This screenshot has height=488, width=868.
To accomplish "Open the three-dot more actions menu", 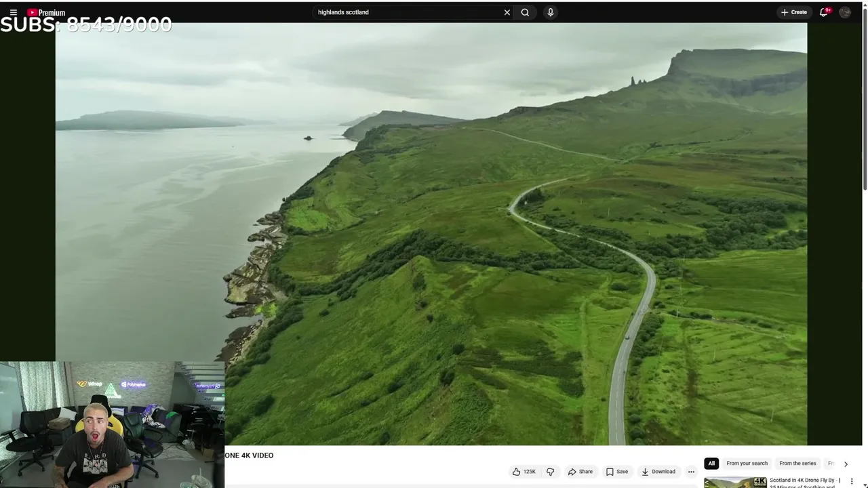I will pos(691,472).
